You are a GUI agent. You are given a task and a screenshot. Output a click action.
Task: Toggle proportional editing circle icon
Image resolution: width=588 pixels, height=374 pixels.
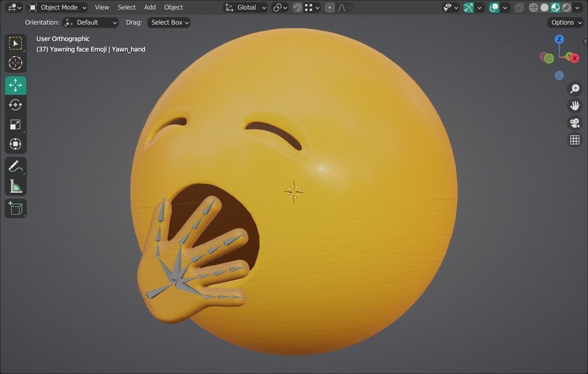[330, 7]
